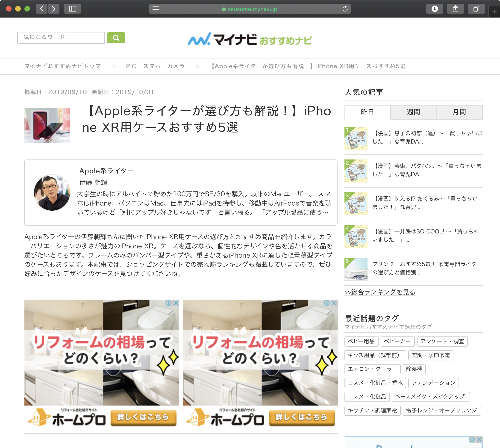The width and height of the screenshot is (500, 448).
Task: Select the アンケート・調査 tag
Action: (442, 341)
